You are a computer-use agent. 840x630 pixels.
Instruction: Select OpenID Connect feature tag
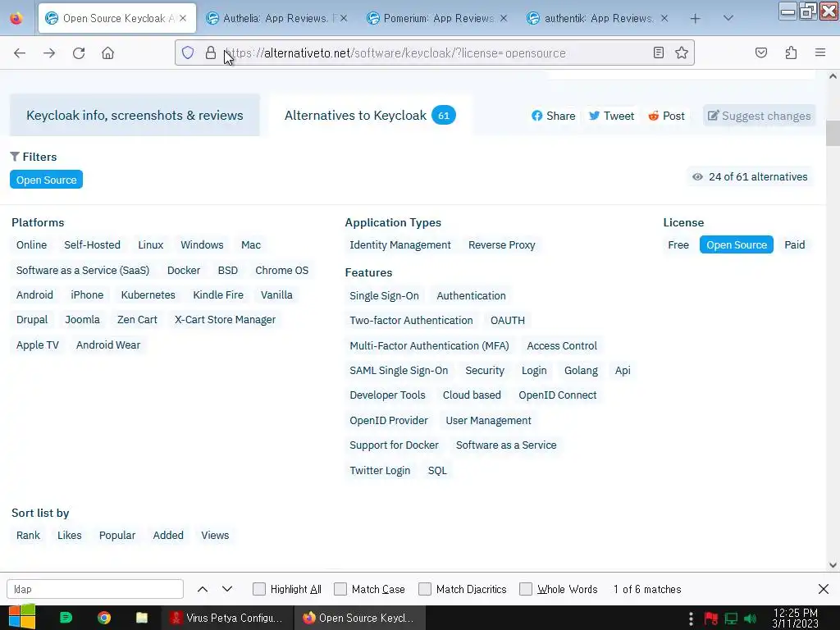(x=557, y=395)
